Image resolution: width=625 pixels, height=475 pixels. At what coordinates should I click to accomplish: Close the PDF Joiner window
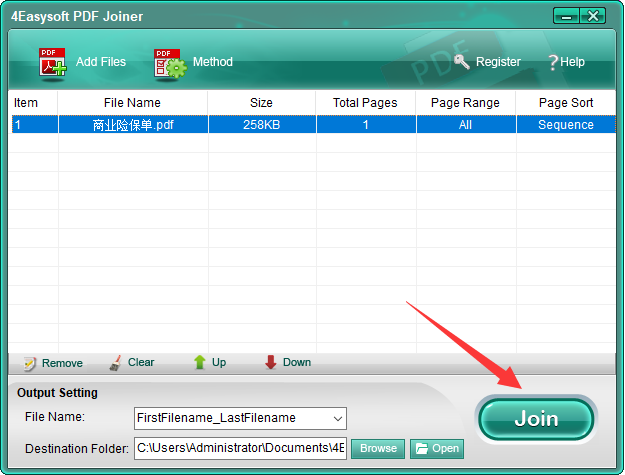click(x=593, y=16)
